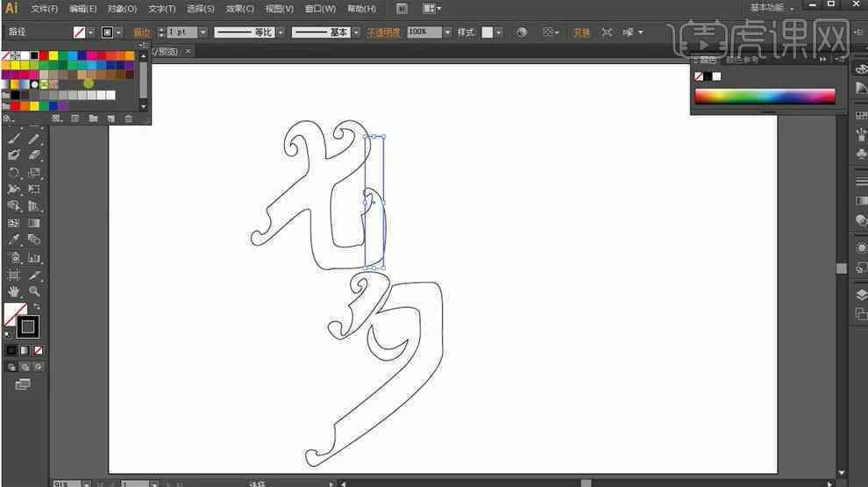Image resolution: width=868 pixels, height=487 pixels.
Task: Select the Scale tool
Action: pyautogui.click(x=34, y=172)
